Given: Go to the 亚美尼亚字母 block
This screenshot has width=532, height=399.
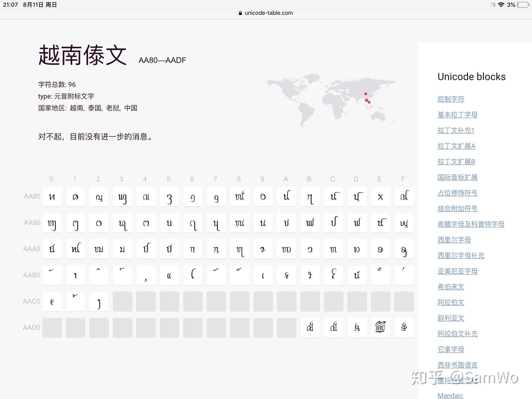Looking at the screenshot, I should tap(457, 271).
